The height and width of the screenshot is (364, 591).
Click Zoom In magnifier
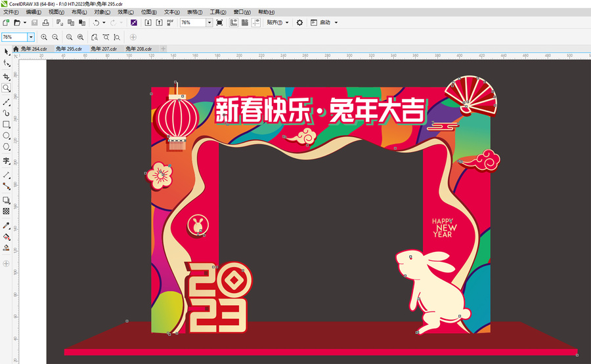click(x=44, y=37)
